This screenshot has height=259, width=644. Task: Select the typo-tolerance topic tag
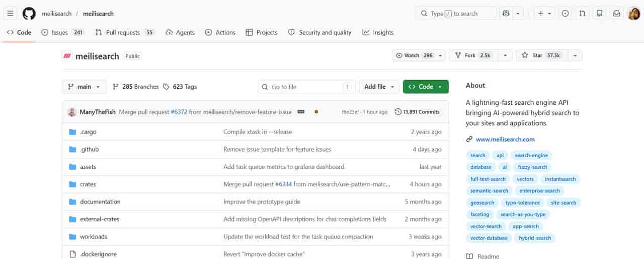pyautogui.click(x=523, y=203)
